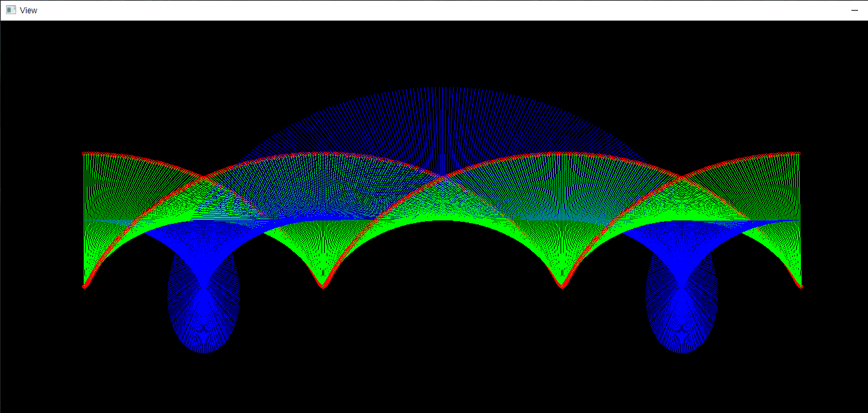Click the left crossing point of red curves
Viewport: 868px width, 413px height.
click(203, 177)
